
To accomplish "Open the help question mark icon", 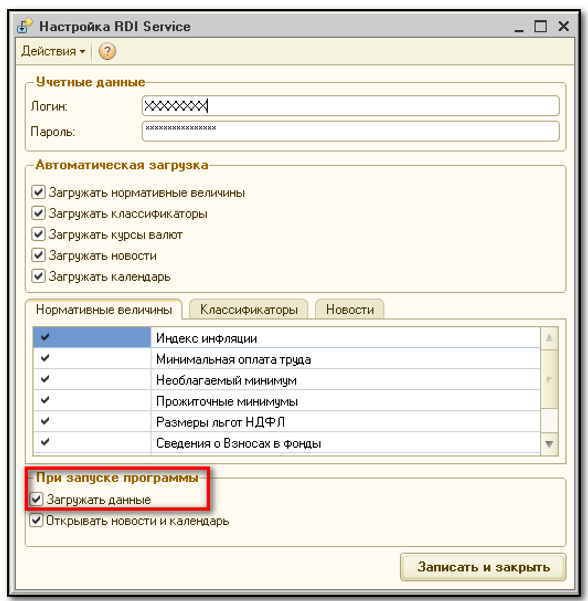I will [107, 51].
